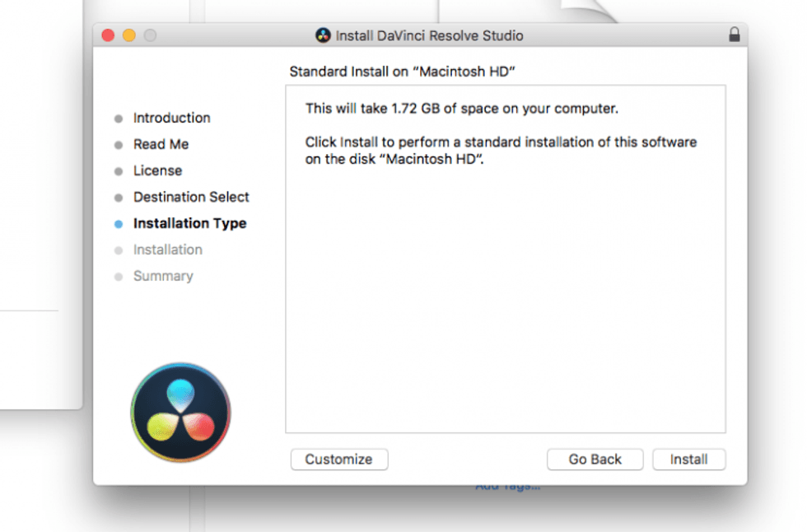Go Back to previous installer step

(595, 459)
